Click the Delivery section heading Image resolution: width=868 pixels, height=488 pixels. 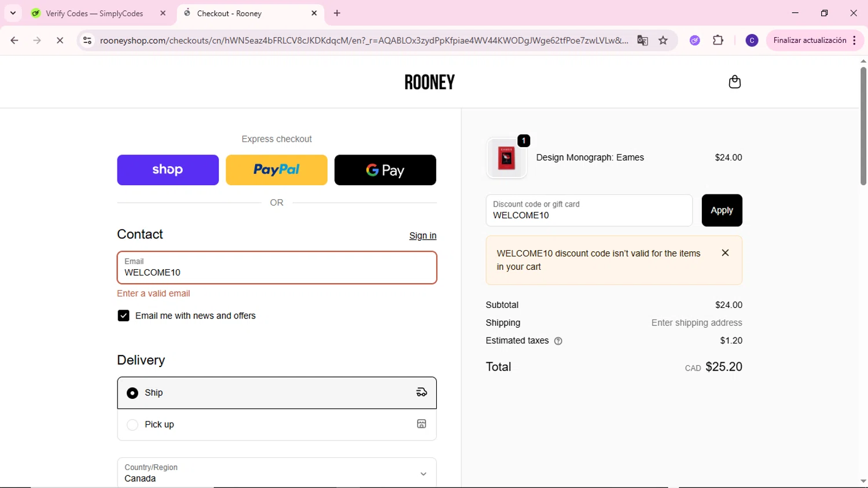(x=141, y=360)
